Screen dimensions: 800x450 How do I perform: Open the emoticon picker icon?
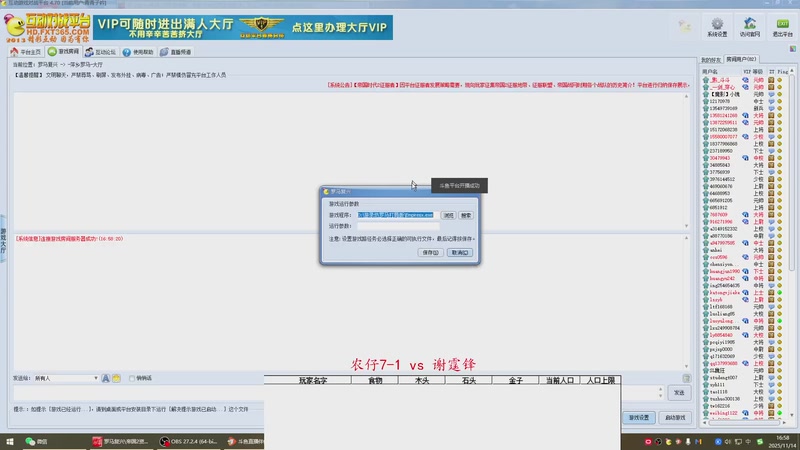pyautogui.click(x=116, y=378)
